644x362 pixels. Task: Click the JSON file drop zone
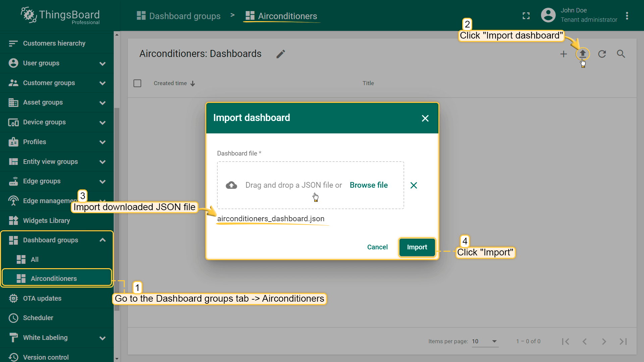click(310, 185)
